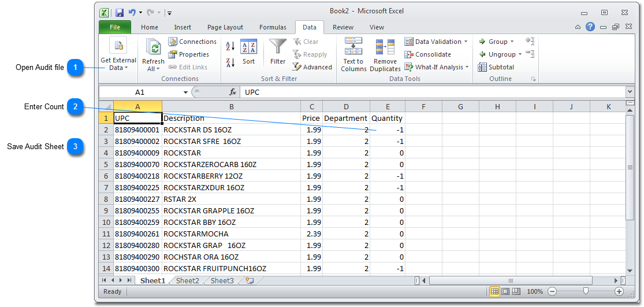Click the Name Box dropdown arrow
644x307 pixels.
tap(185, 93)
